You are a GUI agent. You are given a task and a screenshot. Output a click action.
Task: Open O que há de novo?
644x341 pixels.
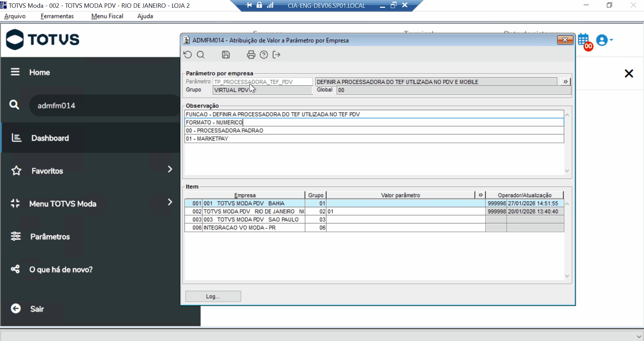point(61,270)
